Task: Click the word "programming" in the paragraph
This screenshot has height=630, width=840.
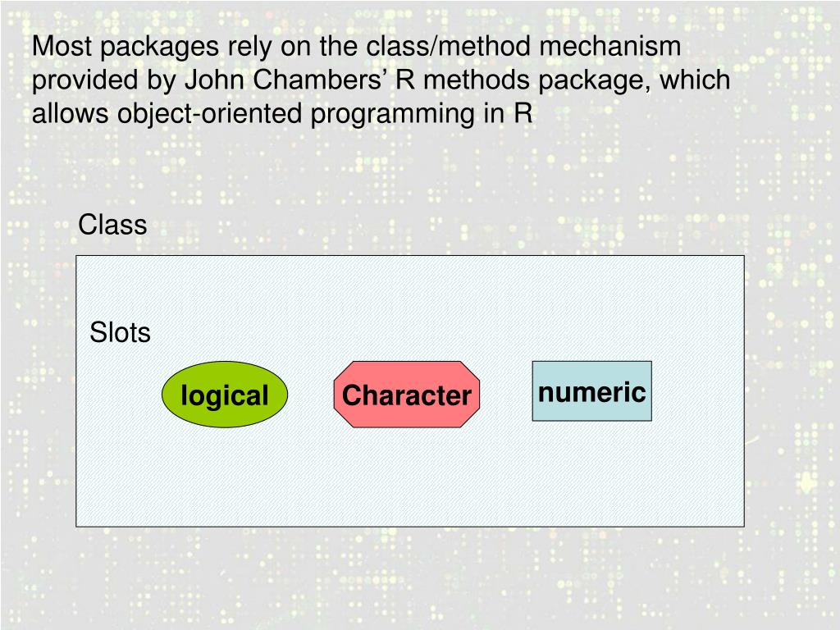Action: [393, 114]
